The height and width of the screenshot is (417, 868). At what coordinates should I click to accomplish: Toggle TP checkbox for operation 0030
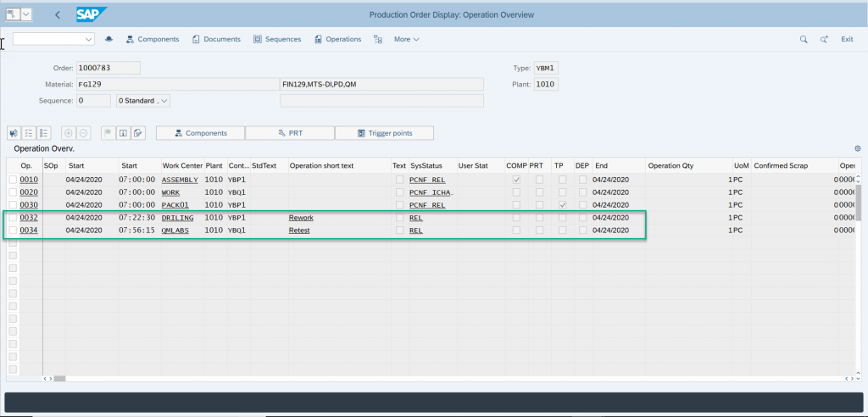563,205
